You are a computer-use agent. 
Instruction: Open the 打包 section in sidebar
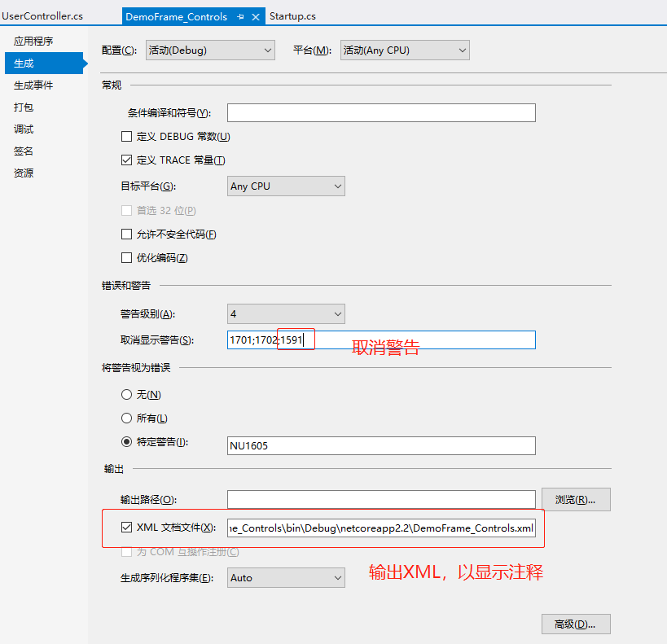(24, 107)
